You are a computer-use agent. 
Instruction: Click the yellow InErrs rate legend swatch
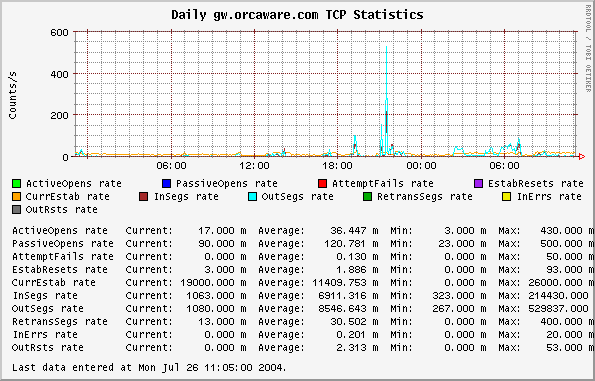pyautogui.click(x=507, y=197)
